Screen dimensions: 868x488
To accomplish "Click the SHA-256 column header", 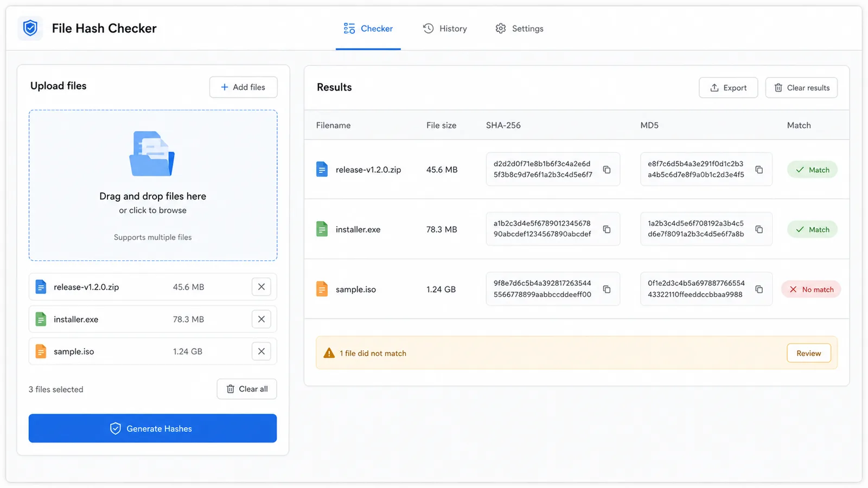I will [503, 125].
